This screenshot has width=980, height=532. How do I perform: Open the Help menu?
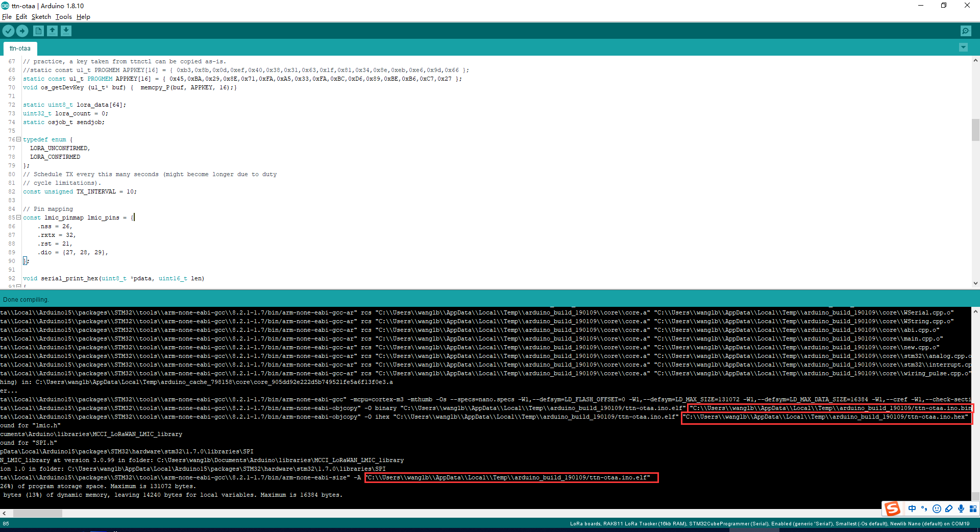tap(83, 17)
